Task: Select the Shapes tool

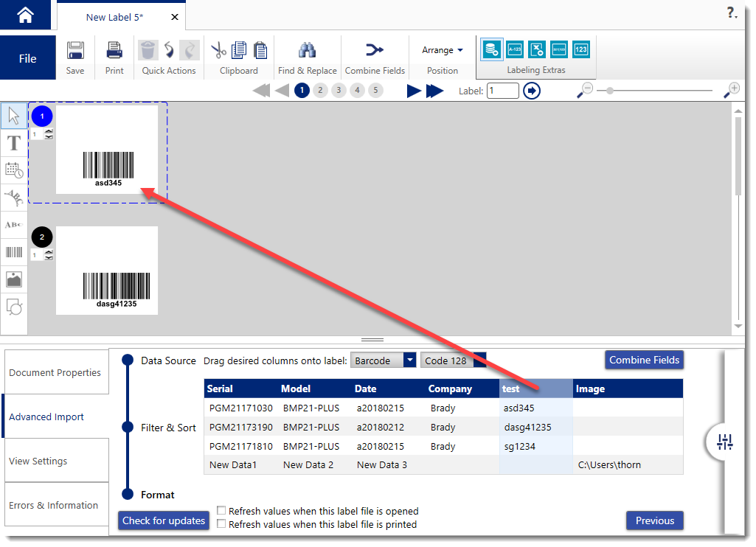Action: coord(14,307)
